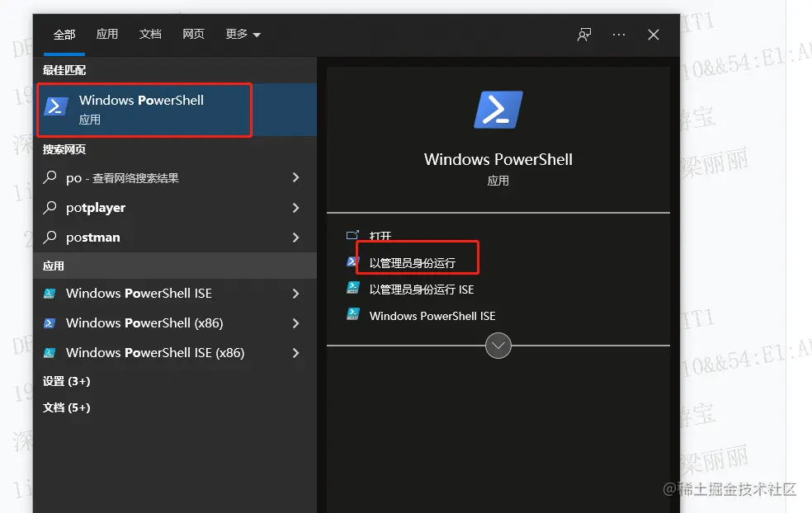Click search icon next to potplayer

(50, 208)
